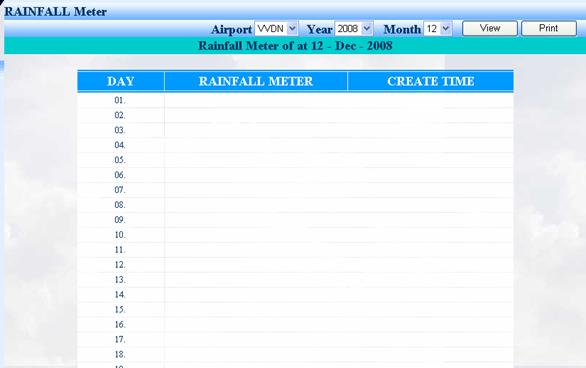Click create time cell for day 02
Viewport: 586px width, 368px height.
[431, 115]
